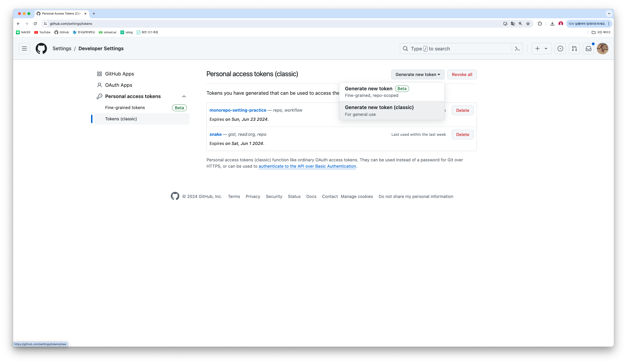Expand the Generate new token dropdown
Screen dimensions: 627x364
tap(417, 75)
